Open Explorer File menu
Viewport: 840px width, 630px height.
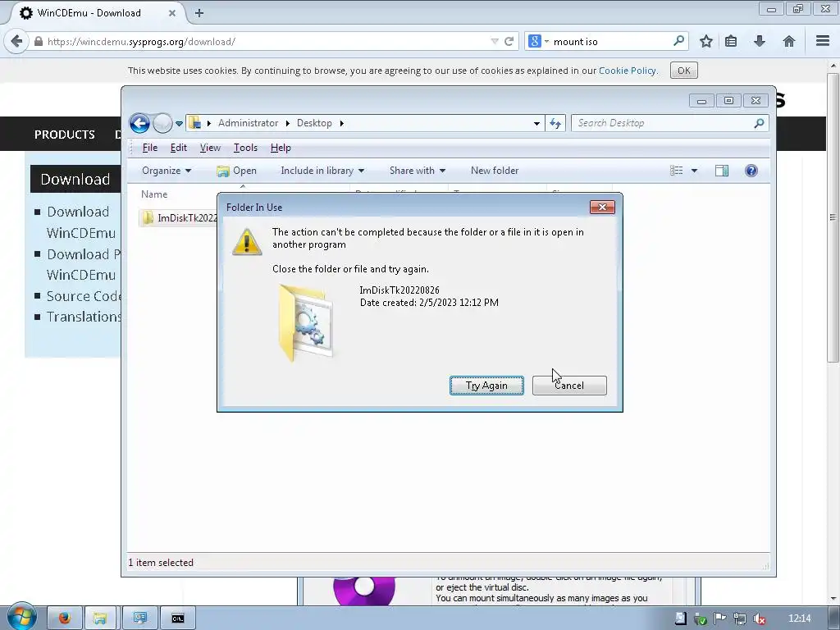pyautogui.click(x=149, y=148)
